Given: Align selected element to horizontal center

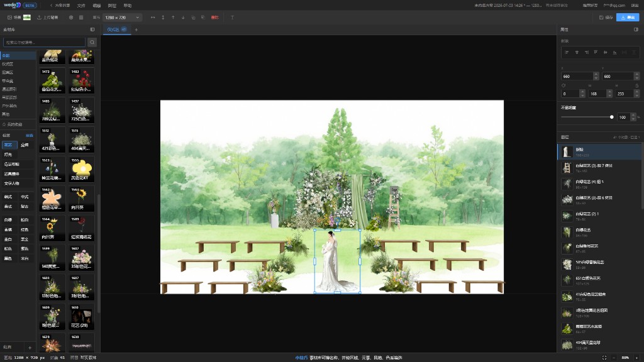Looking at the screenshot, I should pyautogui.click(x=577, y=53).
